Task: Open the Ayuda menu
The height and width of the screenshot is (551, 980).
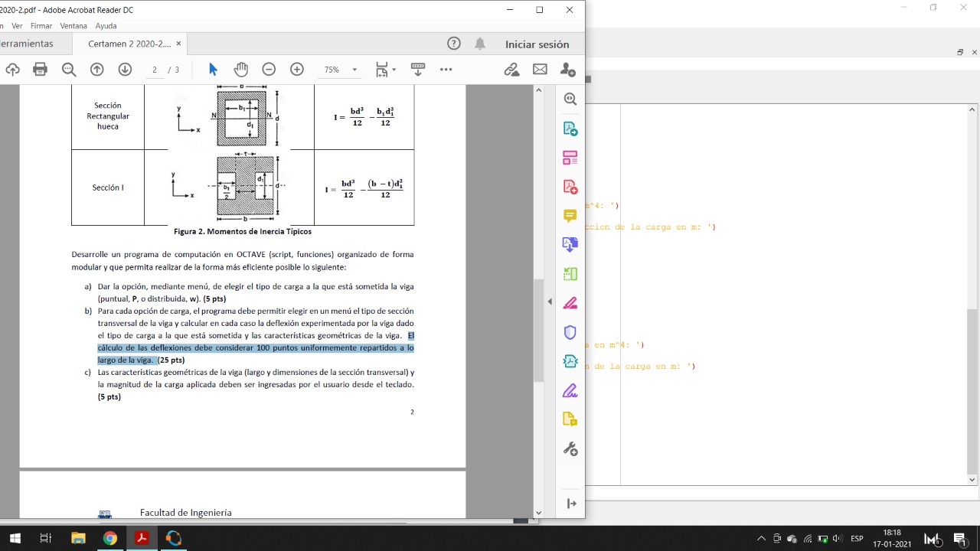Action: point(106,26)
